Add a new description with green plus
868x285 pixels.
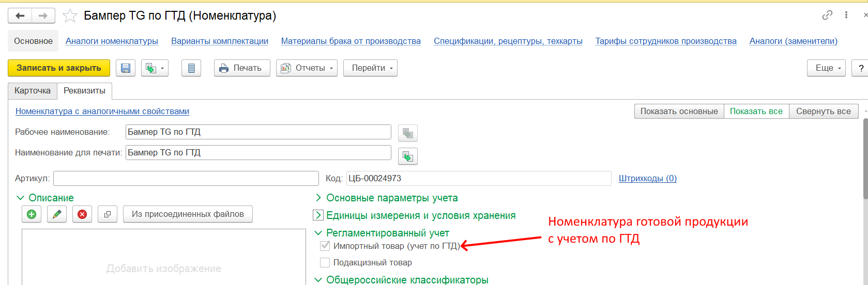coord(32,214)
